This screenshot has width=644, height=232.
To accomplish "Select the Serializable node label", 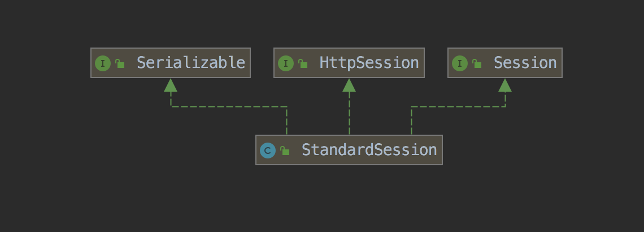I will [x=191, y=63].
